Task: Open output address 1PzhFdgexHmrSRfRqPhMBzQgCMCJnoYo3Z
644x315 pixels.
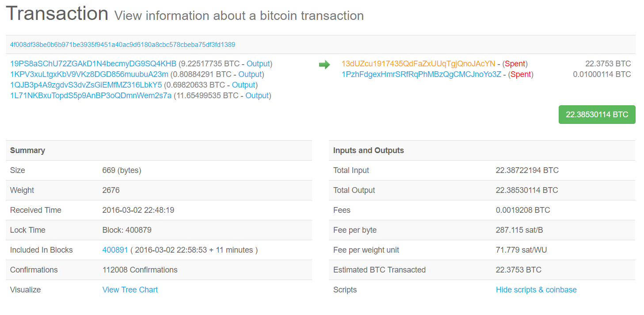Action: coord(421,74)
